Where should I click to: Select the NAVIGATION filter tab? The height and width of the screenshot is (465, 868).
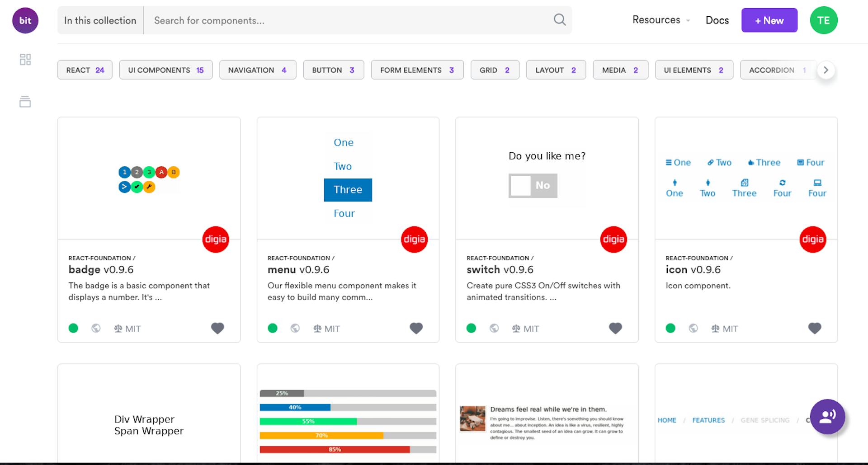(258, 70)
